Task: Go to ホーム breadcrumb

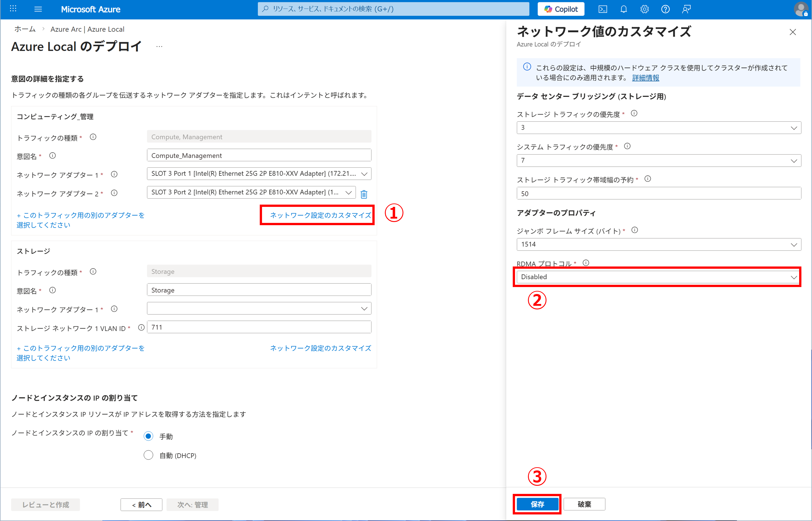Action: click(x=25, y=29)
